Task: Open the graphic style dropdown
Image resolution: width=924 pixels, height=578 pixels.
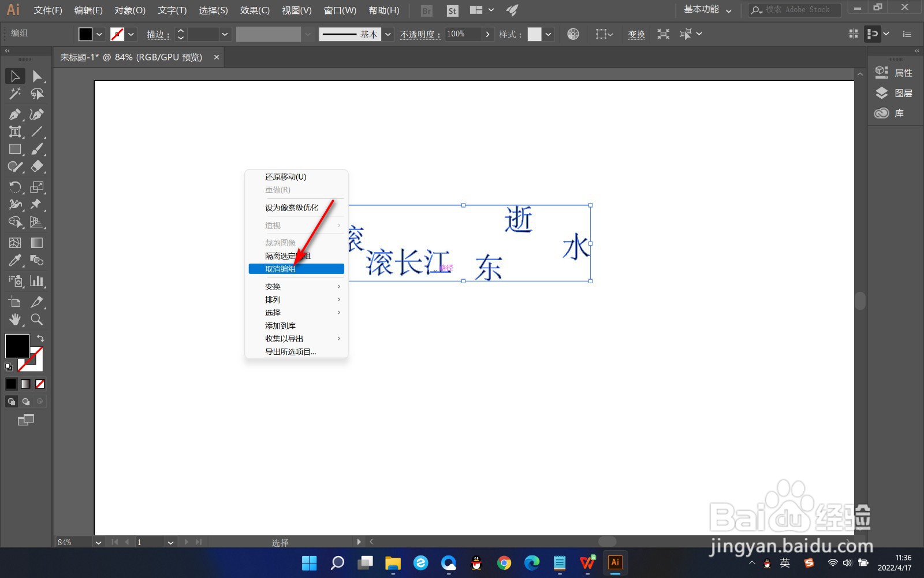Action: coord(549,34)
